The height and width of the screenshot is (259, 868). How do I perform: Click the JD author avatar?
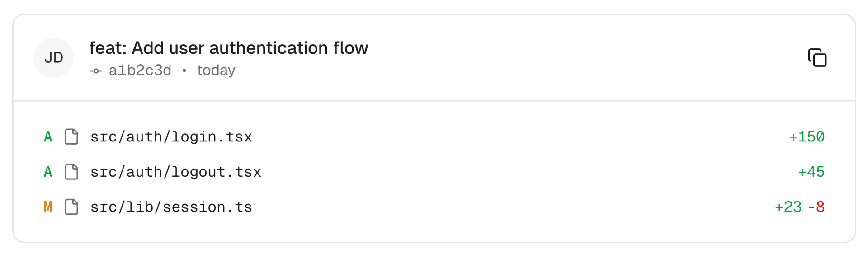[x=53, y=58]
